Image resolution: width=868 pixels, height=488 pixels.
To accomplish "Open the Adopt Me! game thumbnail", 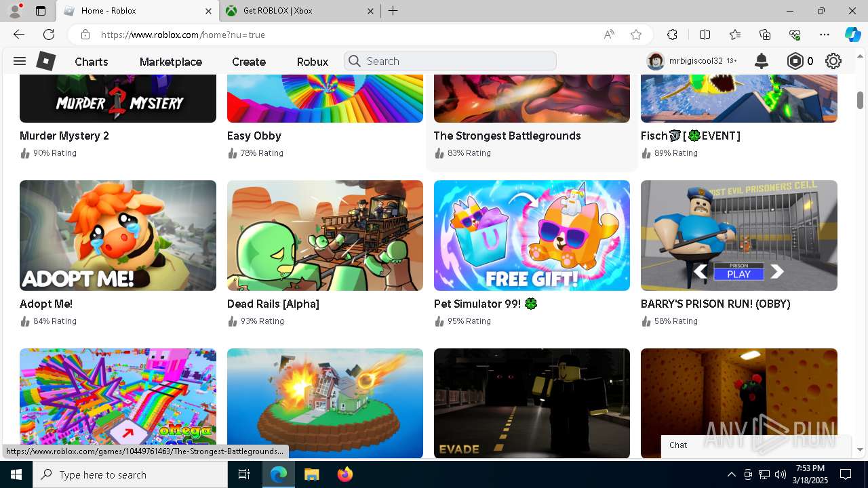I will tap(118, 235).
